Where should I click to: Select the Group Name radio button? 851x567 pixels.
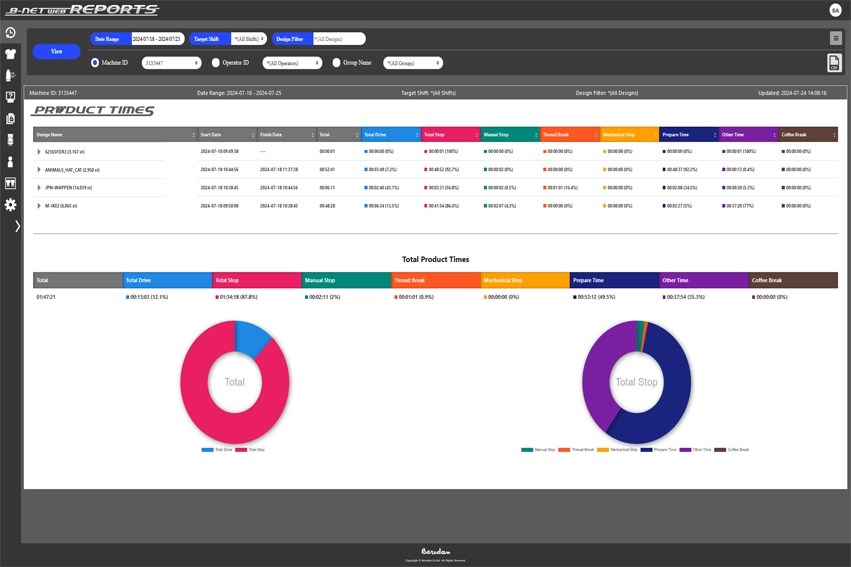[336, 62]
